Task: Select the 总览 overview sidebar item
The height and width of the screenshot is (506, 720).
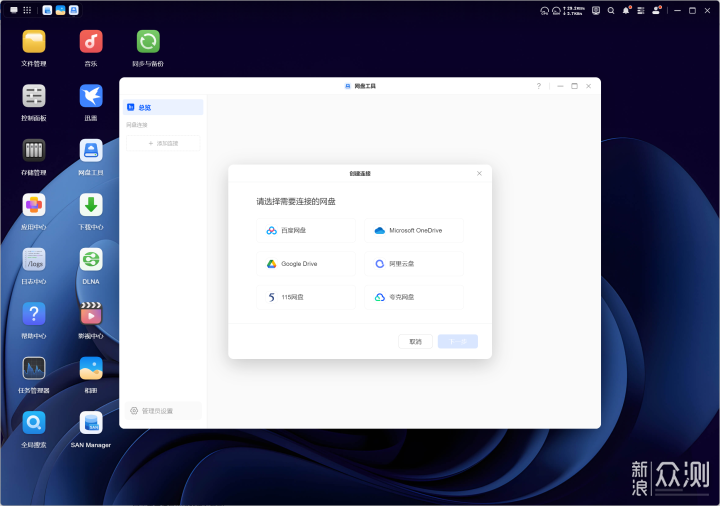Action: [x=163, y=107]
